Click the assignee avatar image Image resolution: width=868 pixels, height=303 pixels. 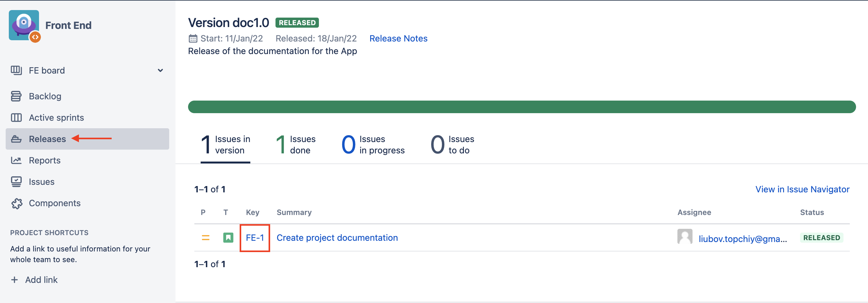pos(685,237)
